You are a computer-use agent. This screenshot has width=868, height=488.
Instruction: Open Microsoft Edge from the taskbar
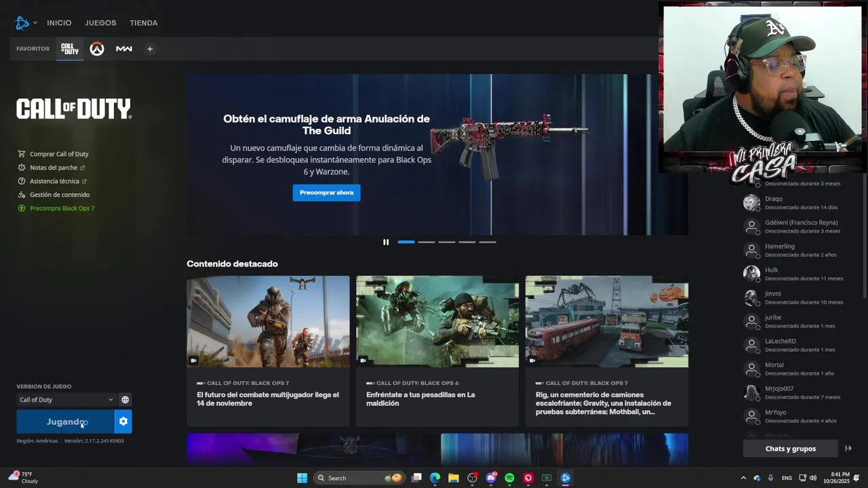click(435, 478)
